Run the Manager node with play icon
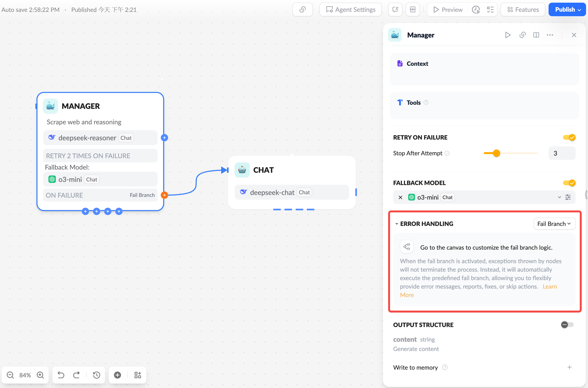The width and height of the screenshot is (588, 388). 508,35
